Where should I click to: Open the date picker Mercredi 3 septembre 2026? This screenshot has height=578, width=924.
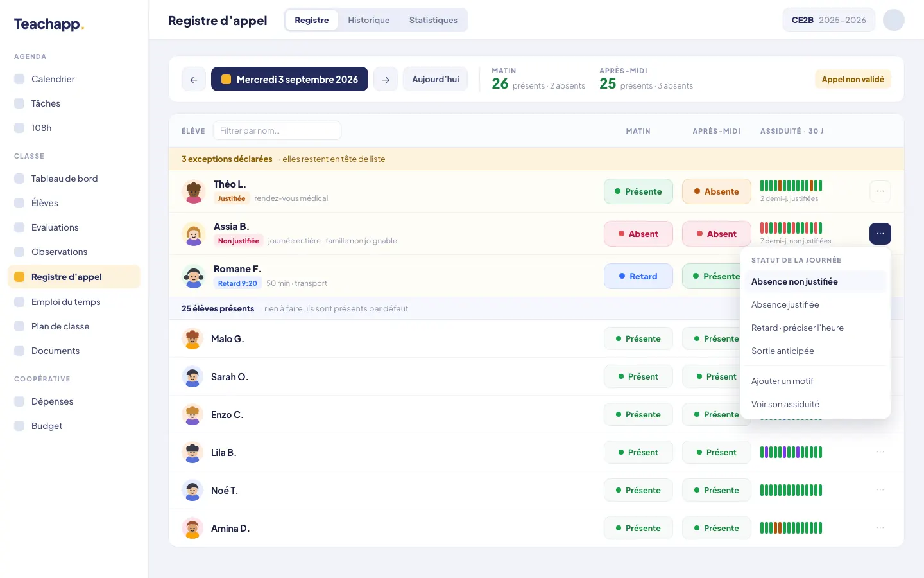[289, 79]
